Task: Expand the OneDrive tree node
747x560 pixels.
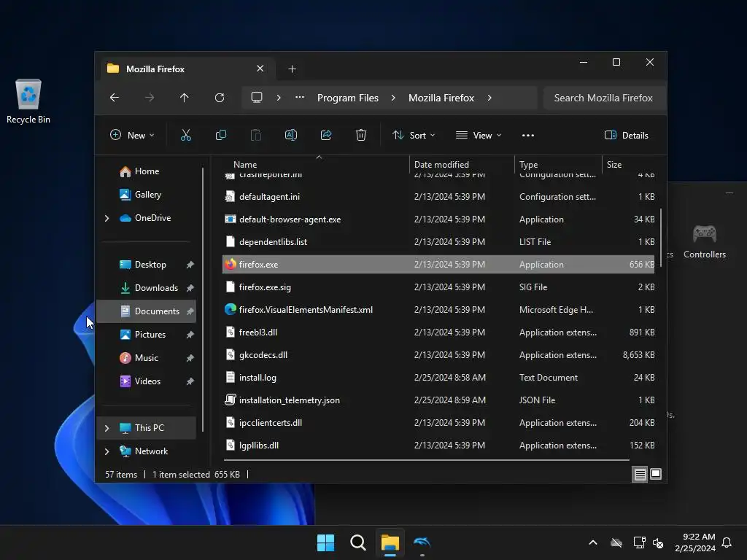Action: click(107, 218)
